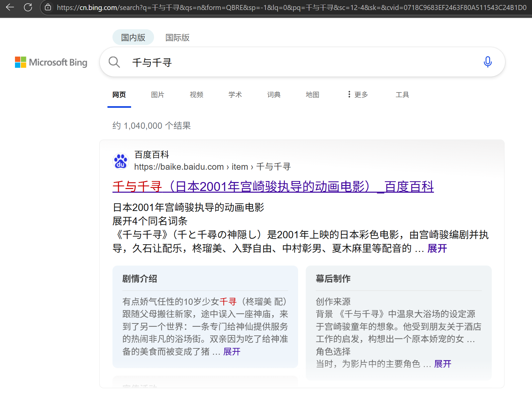
Task: Open the 学术 tab
Action: pos(235,95)
